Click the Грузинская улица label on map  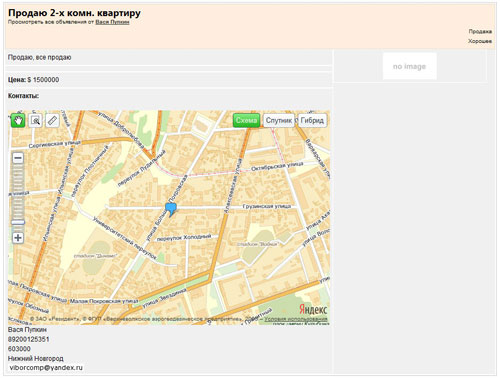(267, 206)
